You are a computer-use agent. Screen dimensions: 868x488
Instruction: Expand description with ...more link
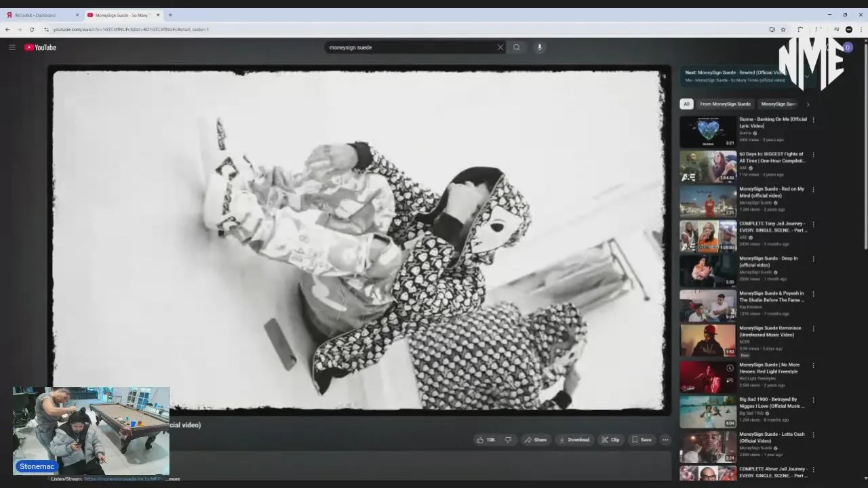coord(174,479)
